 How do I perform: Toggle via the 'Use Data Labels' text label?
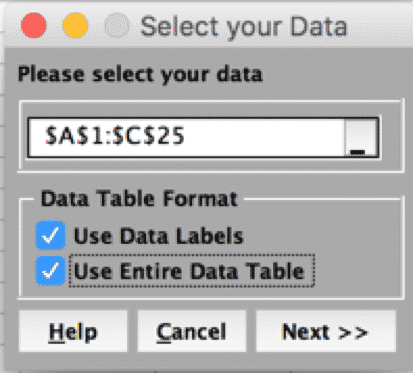pyautogui.click(x=159, y=236)
